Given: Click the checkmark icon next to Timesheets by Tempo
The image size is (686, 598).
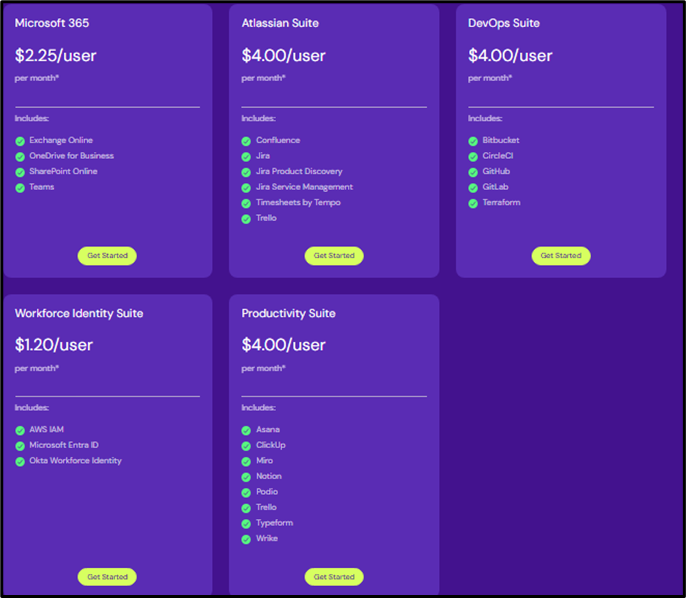Looking at the screenshot, I should (x=246, y=203).
